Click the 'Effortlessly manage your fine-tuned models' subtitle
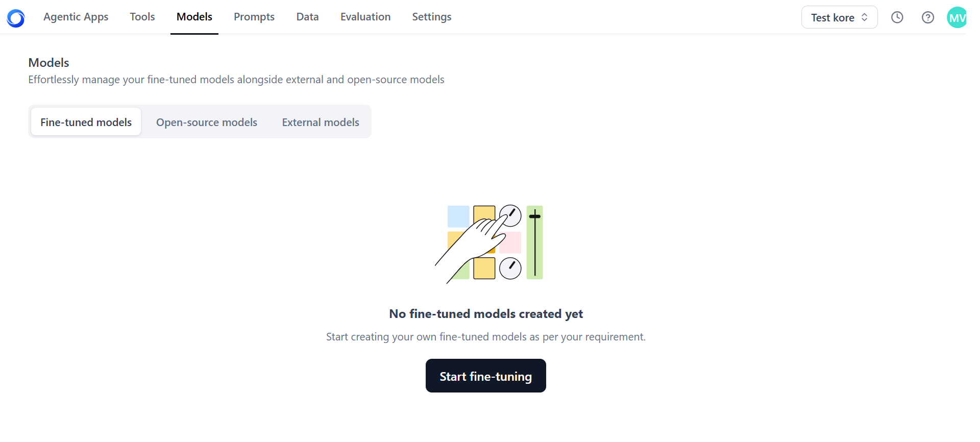 tap(236, 80)
